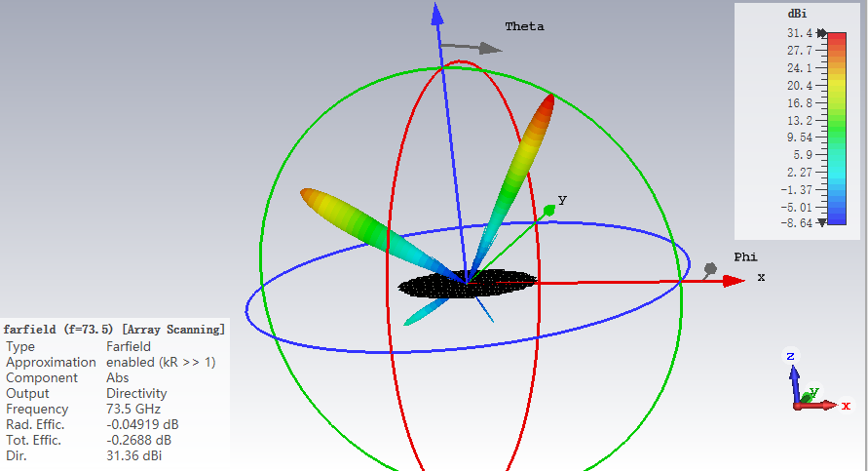Click the '24.1' scale value

click(x=800, y=68)
